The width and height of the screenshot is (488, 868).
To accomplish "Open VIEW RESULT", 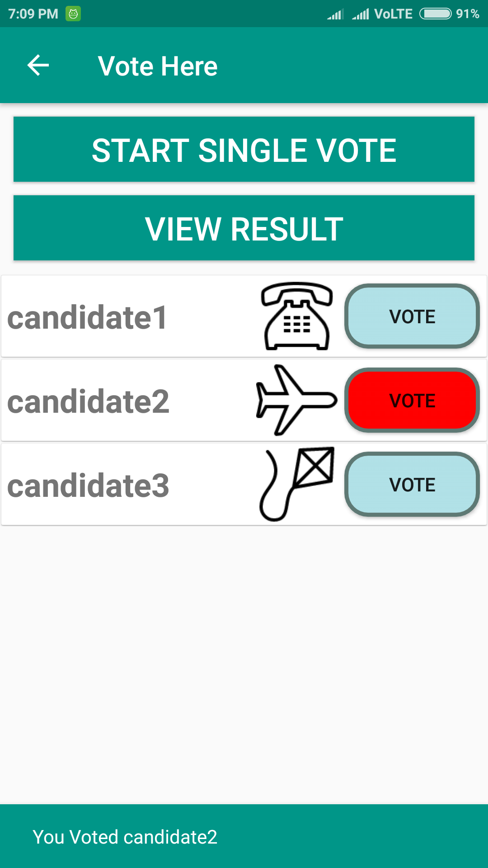I will (244, 228).
